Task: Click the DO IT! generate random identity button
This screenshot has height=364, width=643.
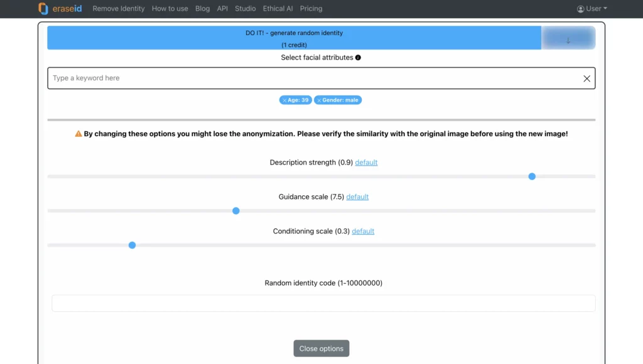Action: tap(294, 38)
